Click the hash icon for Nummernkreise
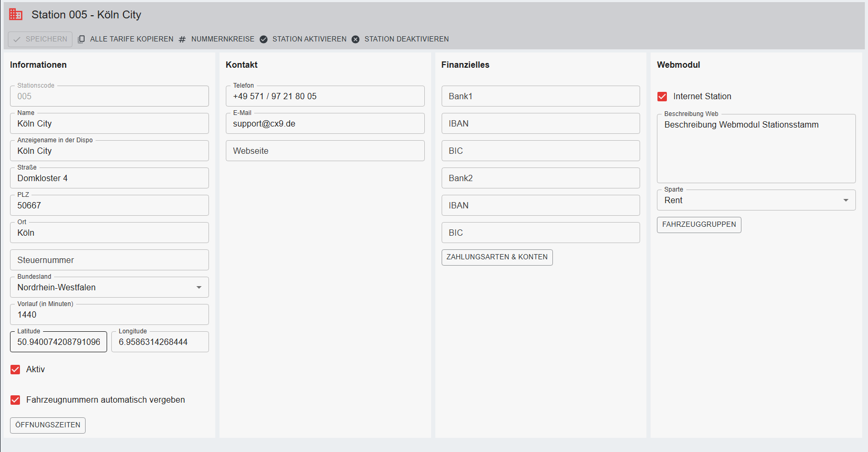Screen dimensions: 868x452 [182, 39]
